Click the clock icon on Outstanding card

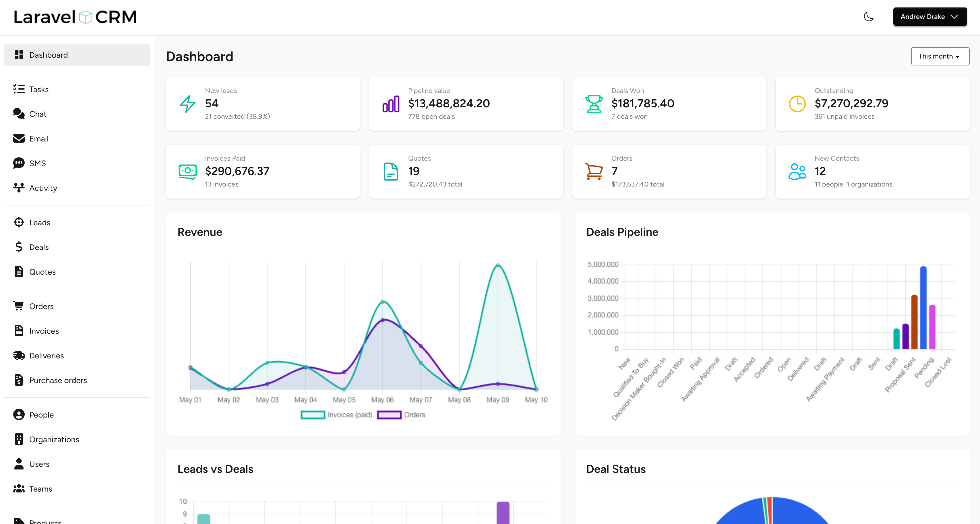coord(797,104)
